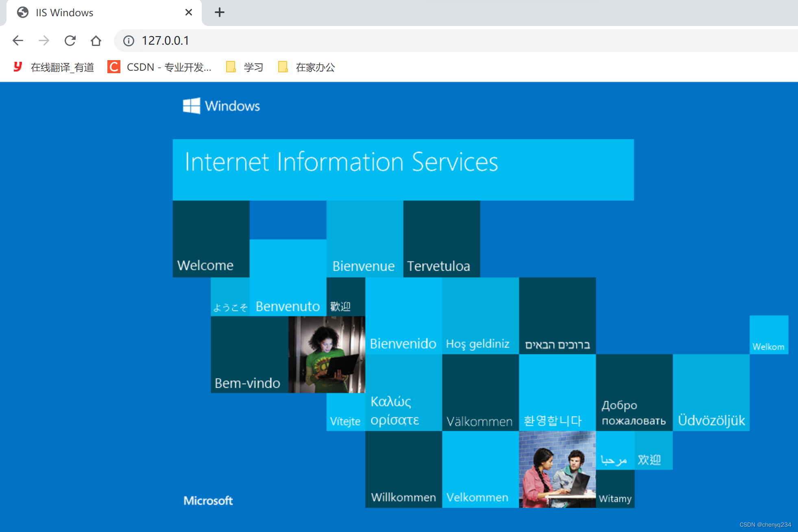The width and height of the screenshot is (798, 532).
Task: Click the Welcome tile
Action: coord(211,239)
